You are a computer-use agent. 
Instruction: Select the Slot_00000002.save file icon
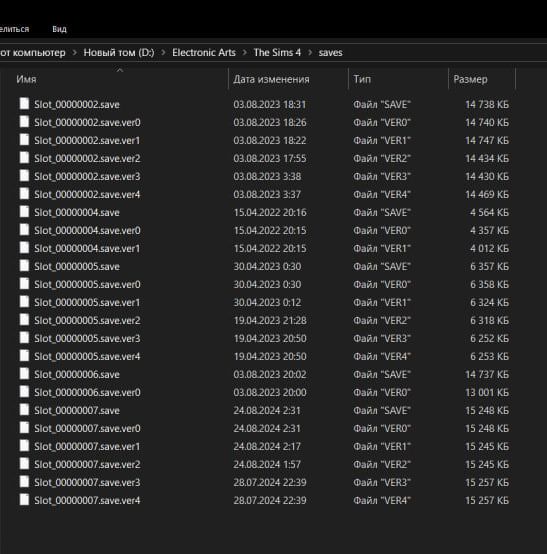coord(24,104)
